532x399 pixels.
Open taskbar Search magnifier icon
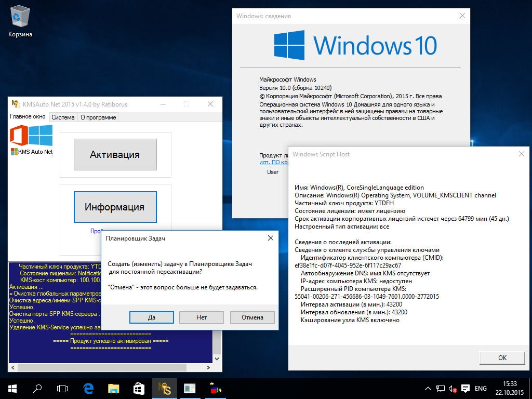(x=37, y=388)
